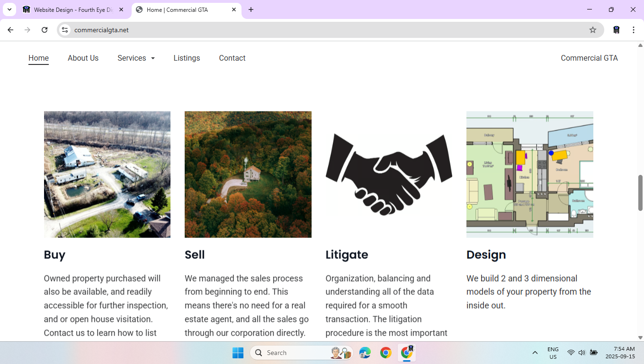
Task: Switch to Website Design - Fourth Eye tab
Action: pyautogui.click(x=73, y=9)
